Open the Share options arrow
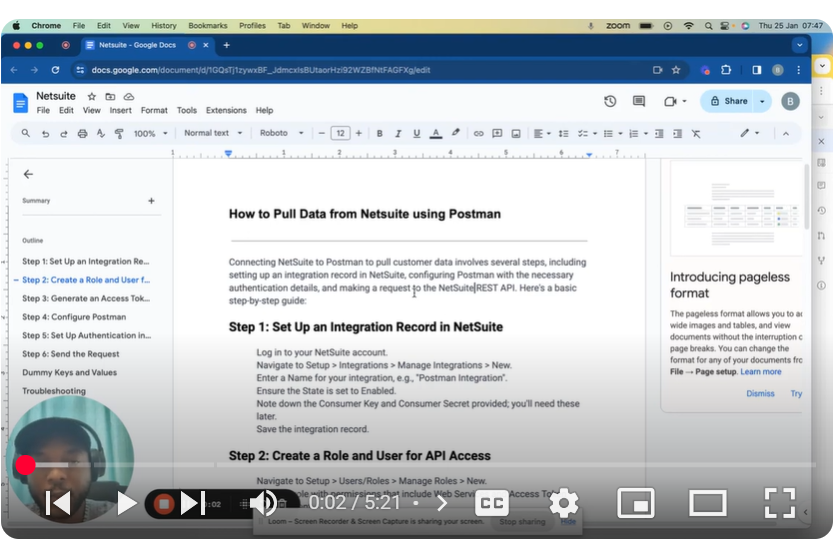This screenshot has width=836, height=545. (762, 101)
